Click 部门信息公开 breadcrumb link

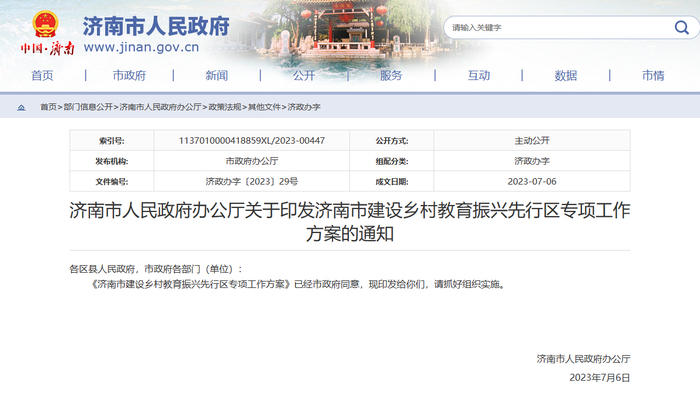point(88,107)
